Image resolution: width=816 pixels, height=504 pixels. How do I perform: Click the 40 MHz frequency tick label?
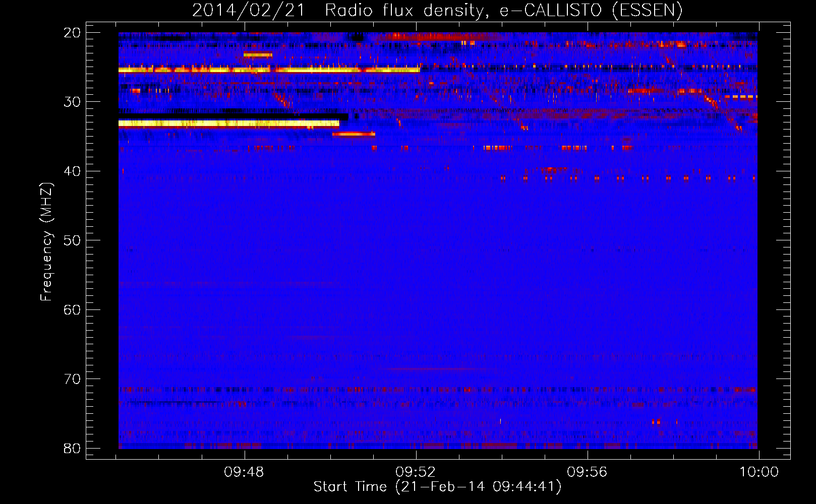pos(72,171)
